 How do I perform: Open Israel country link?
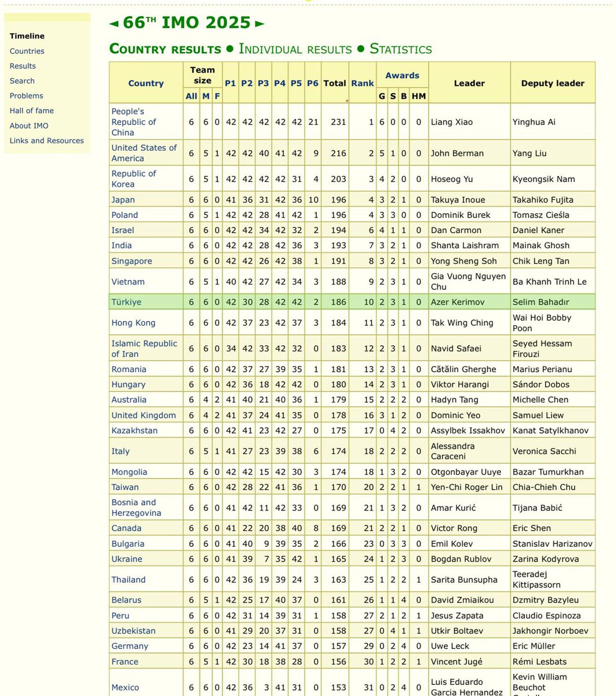[x=122, y=230]
